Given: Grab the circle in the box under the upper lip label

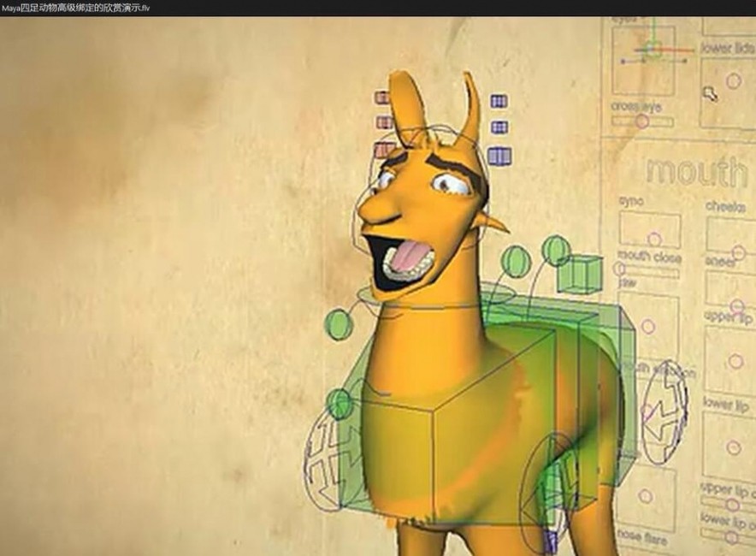Looking at the screenshot, I should pyautogui.click(x=735, y=361).
